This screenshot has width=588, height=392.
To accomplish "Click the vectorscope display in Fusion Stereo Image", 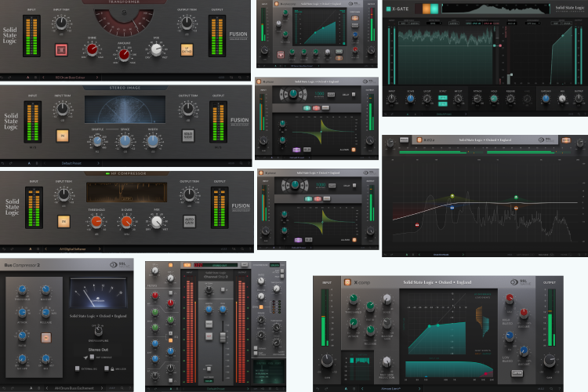I will point(125,110).
